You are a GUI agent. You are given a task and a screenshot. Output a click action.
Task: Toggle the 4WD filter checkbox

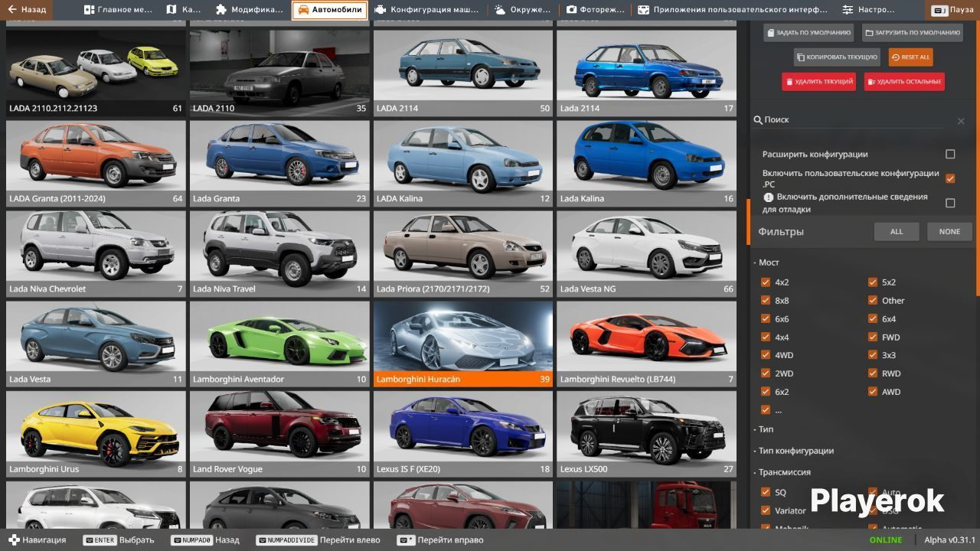766,355
